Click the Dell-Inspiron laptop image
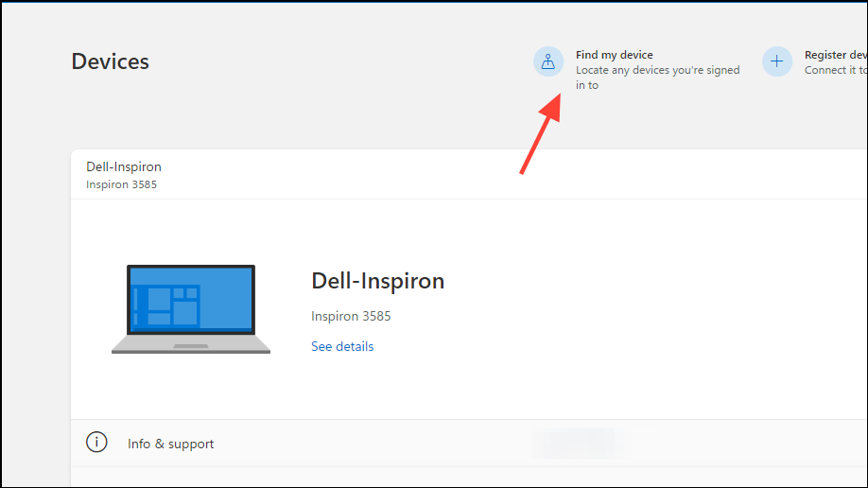The image size is (868, 488). click(191, 309)
